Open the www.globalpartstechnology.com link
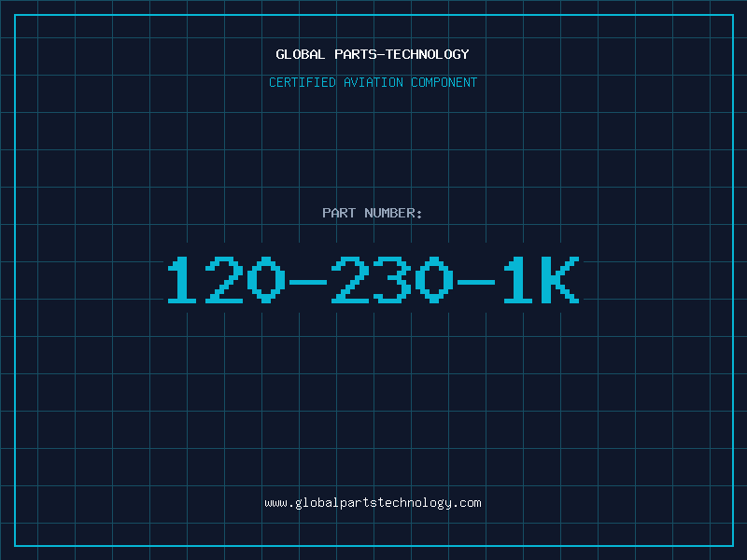747x560 pixels. pos(373,503)
